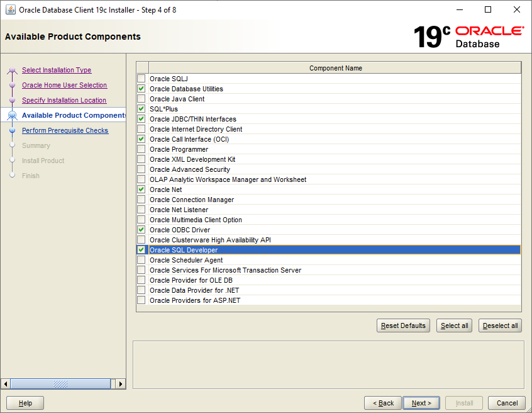This screenshot has height=413, width=532.
Task: Select the Oracle Connection Manager row text
Action: [x=192, y=200]
